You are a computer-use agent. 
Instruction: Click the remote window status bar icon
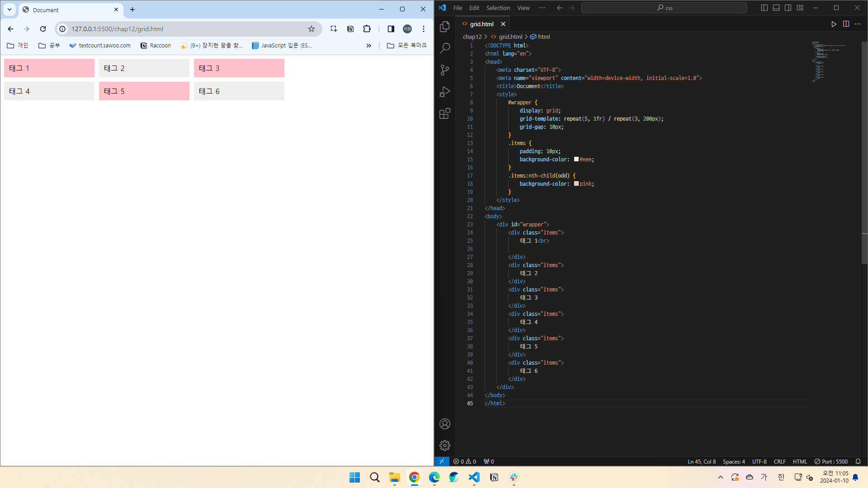point(442,461)
